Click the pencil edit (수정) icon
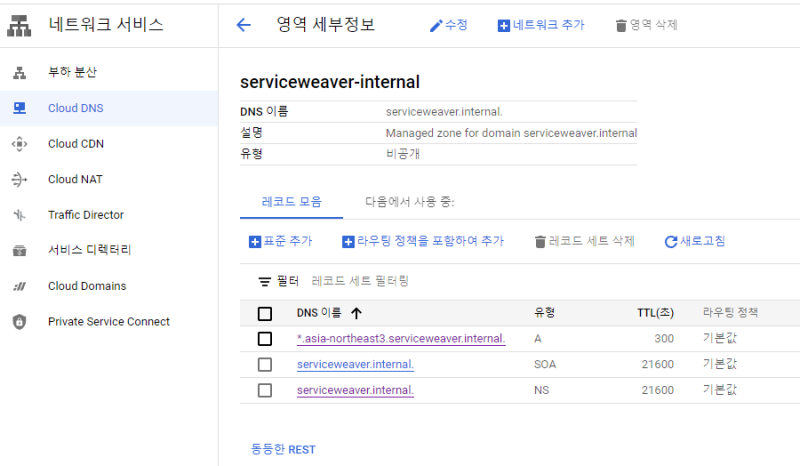The image size is (800, 466). coord(436,25)
